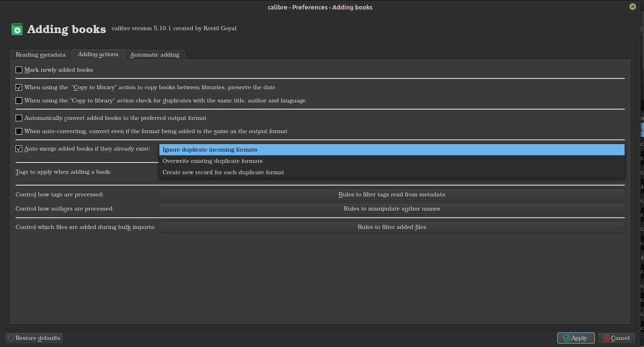Click the Control how authors are processed label

(x=65, y=209)
